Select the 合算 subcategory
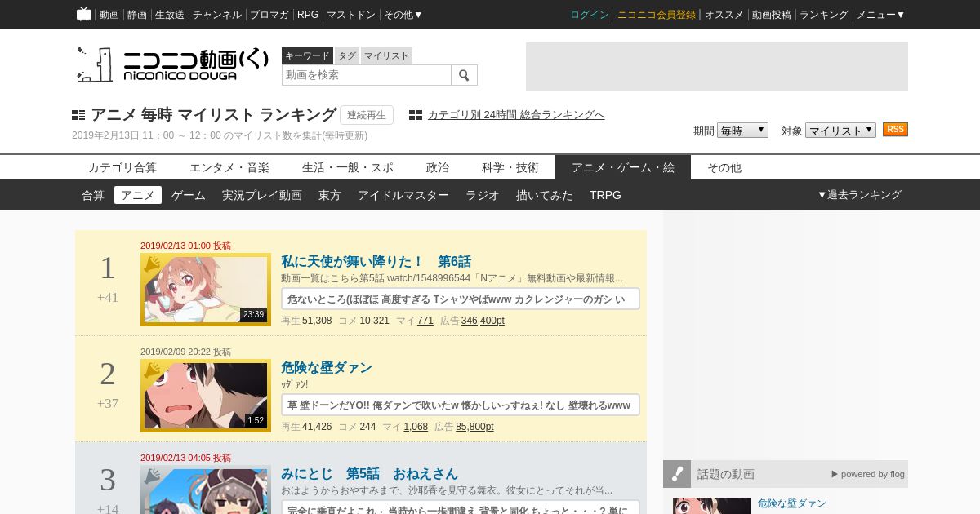Viewport: 980px width, 514px height. [93, 195]
